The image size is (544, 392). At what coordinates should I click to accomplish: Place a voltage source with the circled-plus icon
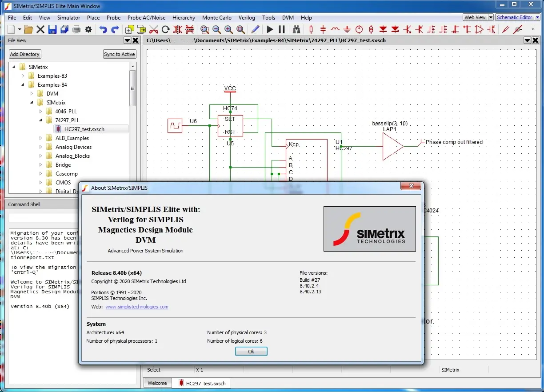tap(359, 29)
